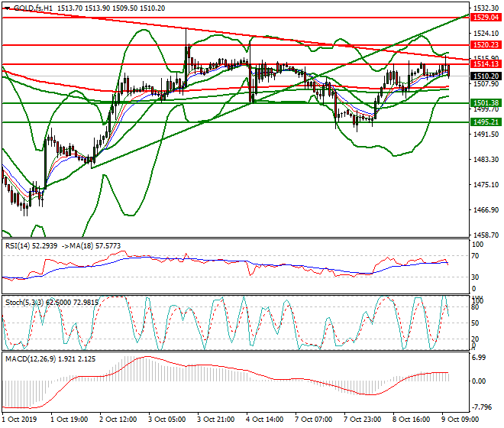
Task: Click the 1483.30 price axis value
Action: point(486,159)
